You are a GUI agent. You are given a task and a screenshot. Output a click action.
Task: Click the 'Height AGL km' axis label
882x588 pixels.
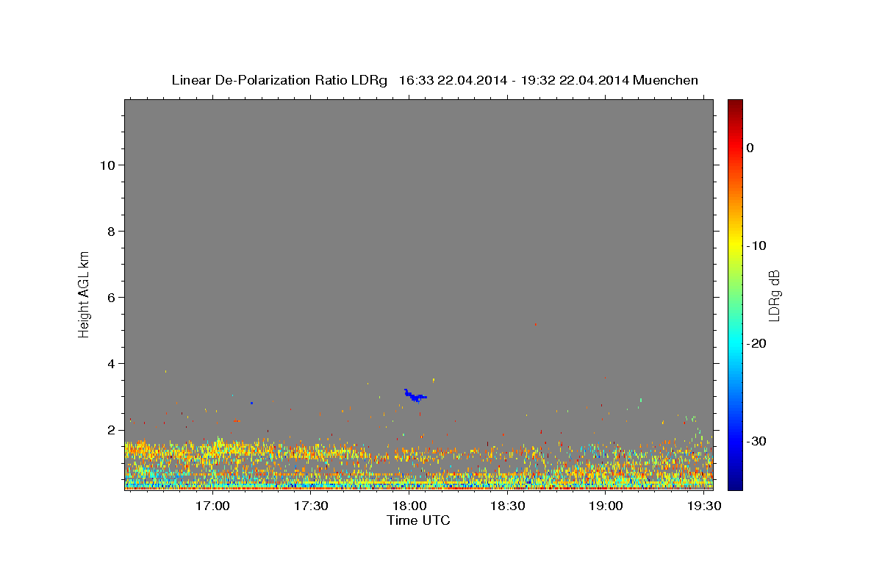tap(84, 295)
